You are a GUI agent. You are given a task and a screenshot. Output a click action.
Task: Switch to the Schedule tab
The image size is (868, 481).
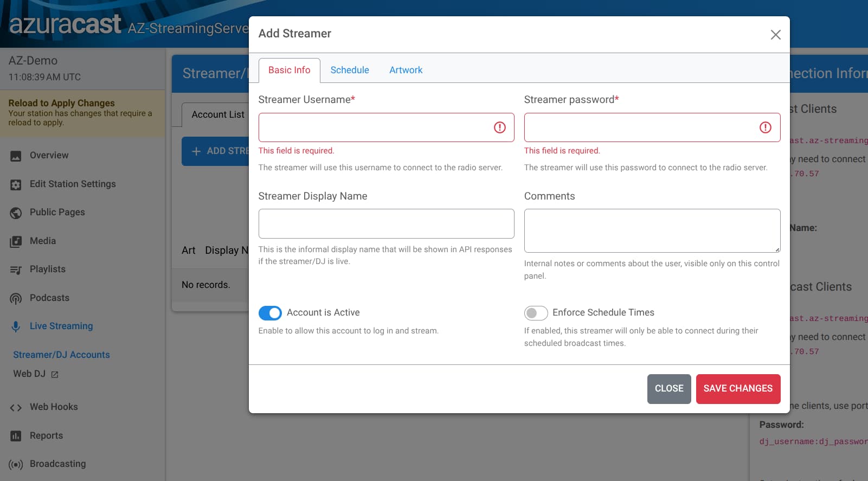point(350,70)
